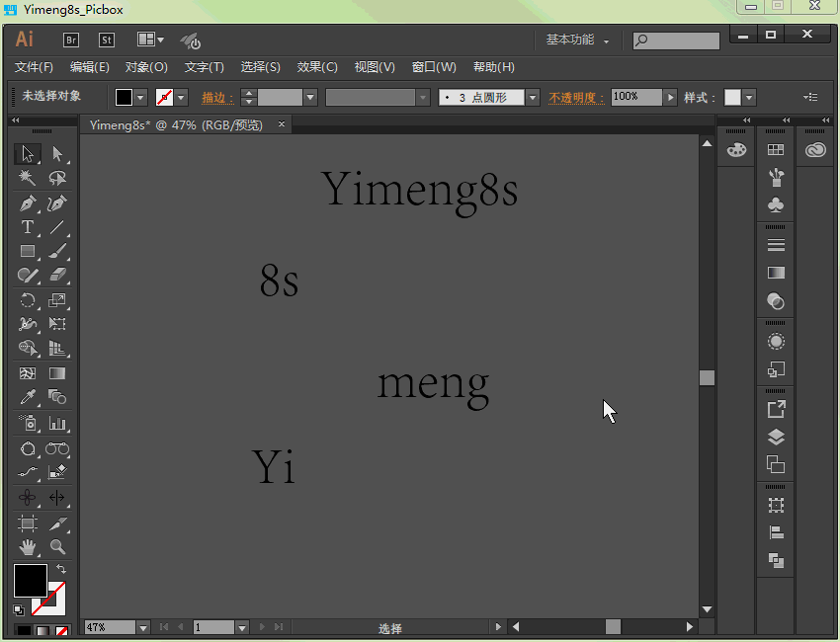
Task: Activate the Hand tool
Action: pyautogui.click(x=28, y=546)
